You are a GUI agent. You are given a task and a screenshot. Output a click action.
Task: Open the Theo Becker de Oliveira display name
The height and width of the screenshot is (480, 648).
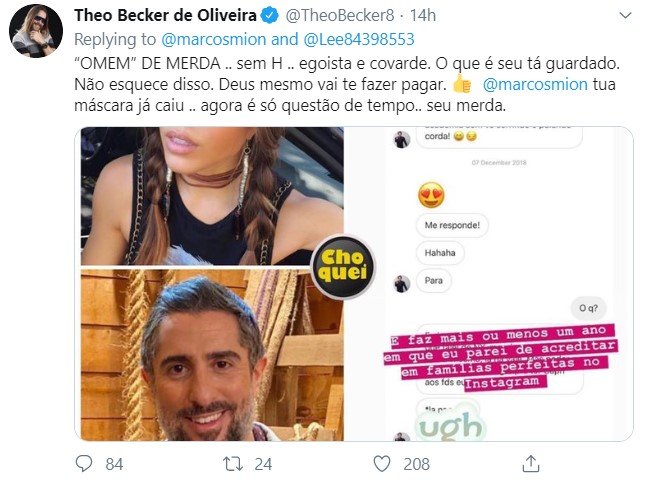click(165, 15)
